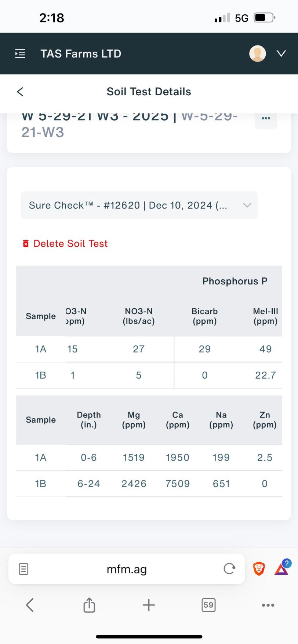Select the 1B sample depth 6-24 cell
298x644 pixels.
coord(88,484)
